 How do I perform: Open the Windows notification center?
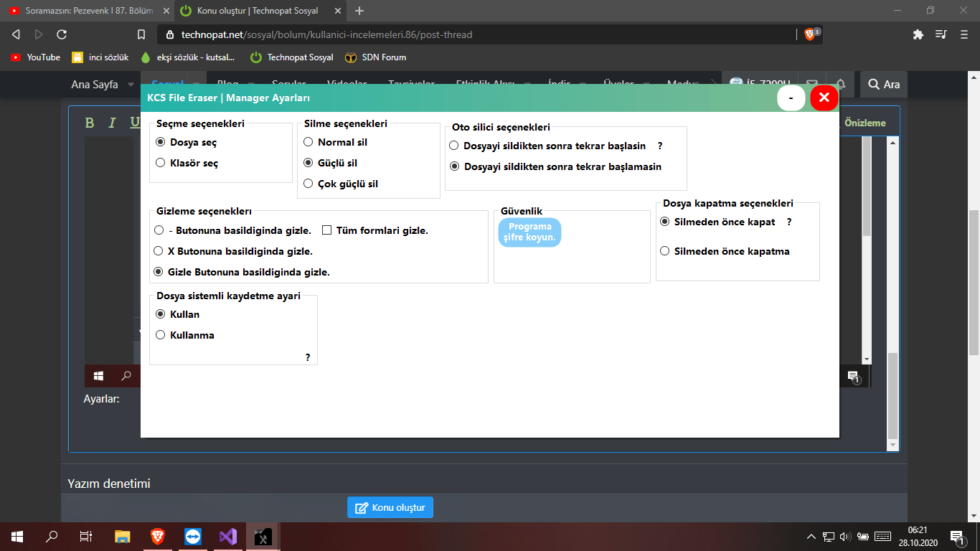[x=956, y=537]
